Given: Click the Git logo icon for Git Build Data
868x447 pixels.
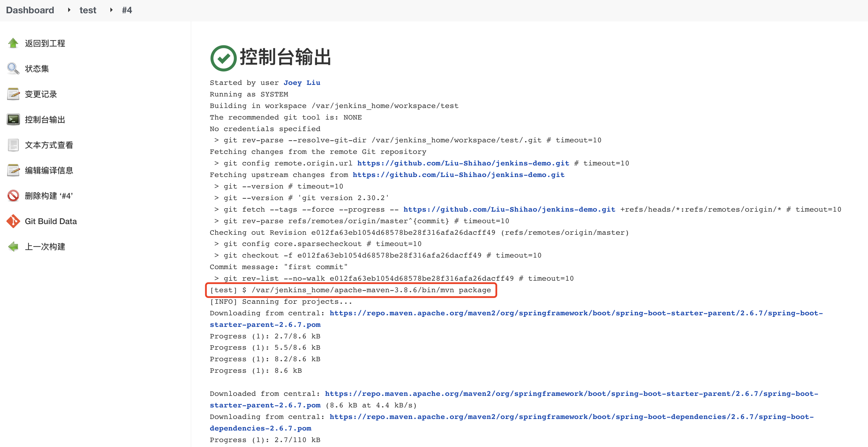Looking at the screenshot, I should coord(13,221).
